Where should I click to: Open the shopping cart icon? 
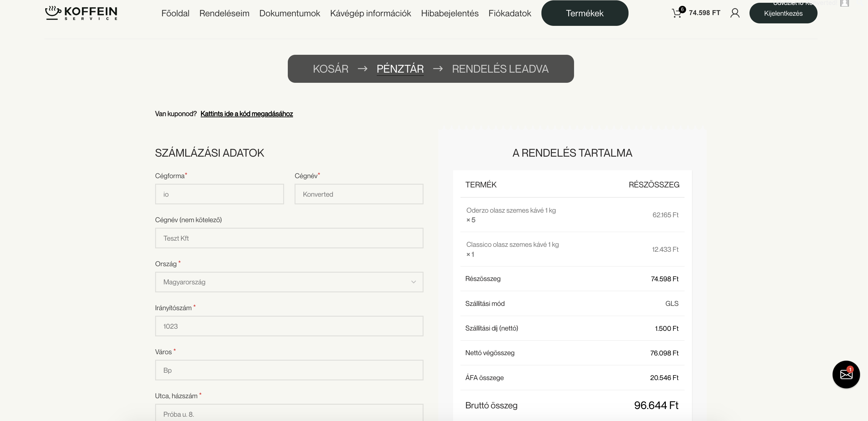pyautogui.click(x=677, y=13)
